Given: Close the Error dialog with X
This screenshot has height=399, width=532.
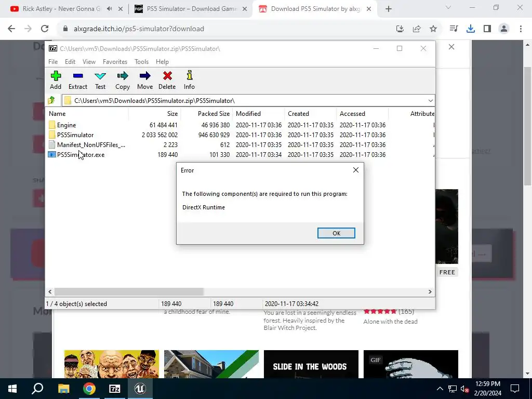Looking at the screenshot, I should point(355,170).
